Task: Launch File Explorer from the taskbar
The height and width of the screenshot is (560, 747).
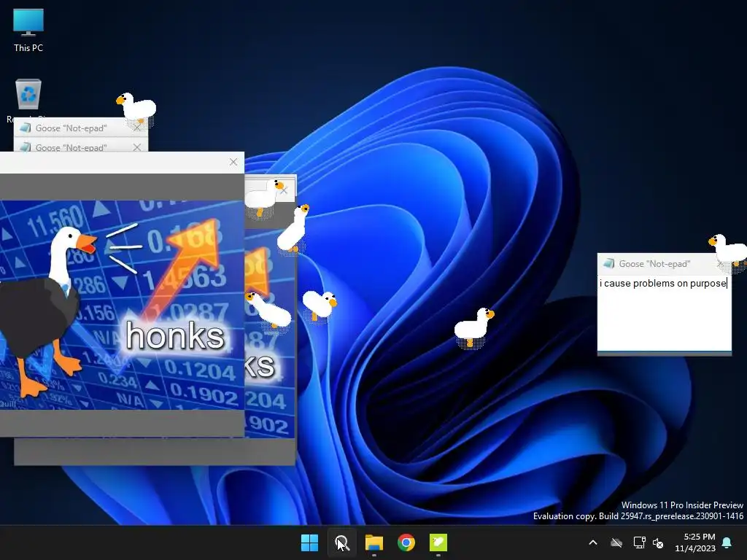Action: click(x=374, y=542)
